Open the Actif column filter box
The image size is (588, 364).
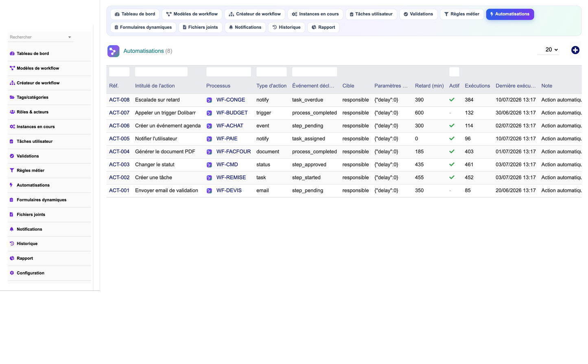coord(454,72)
